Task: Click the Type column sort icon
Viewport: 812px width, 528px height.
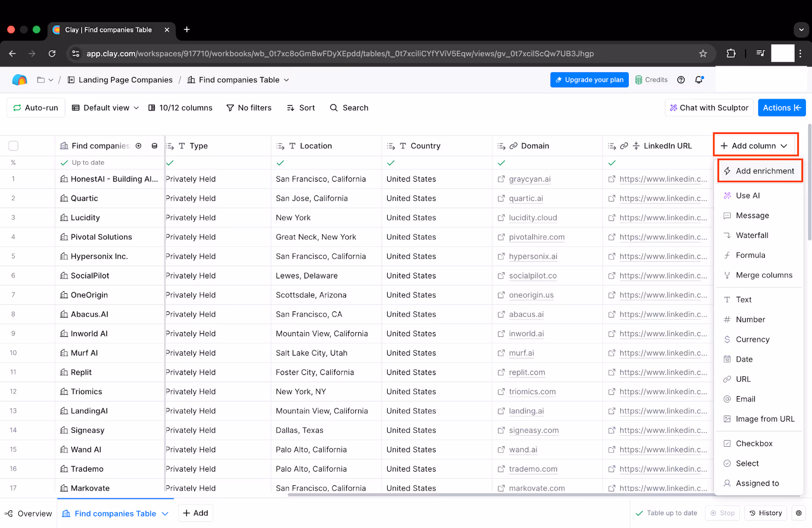Action: [x=170, y=146]
